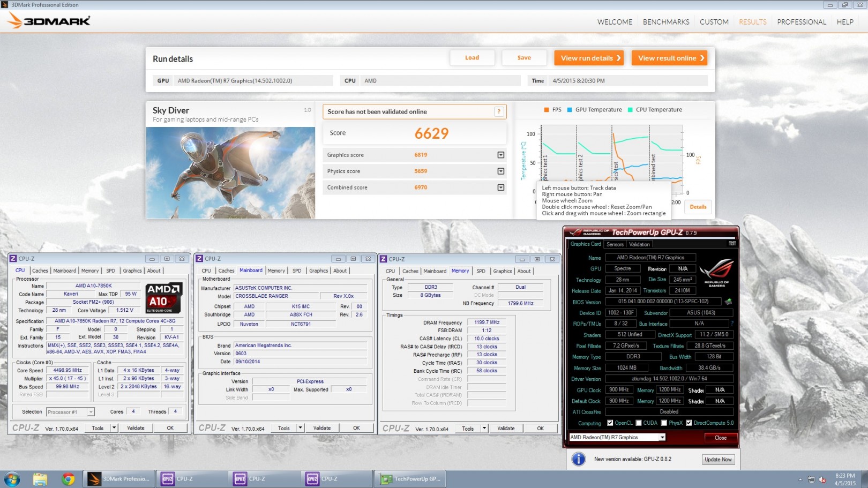Expand the Combined score details

click(501, 187)
